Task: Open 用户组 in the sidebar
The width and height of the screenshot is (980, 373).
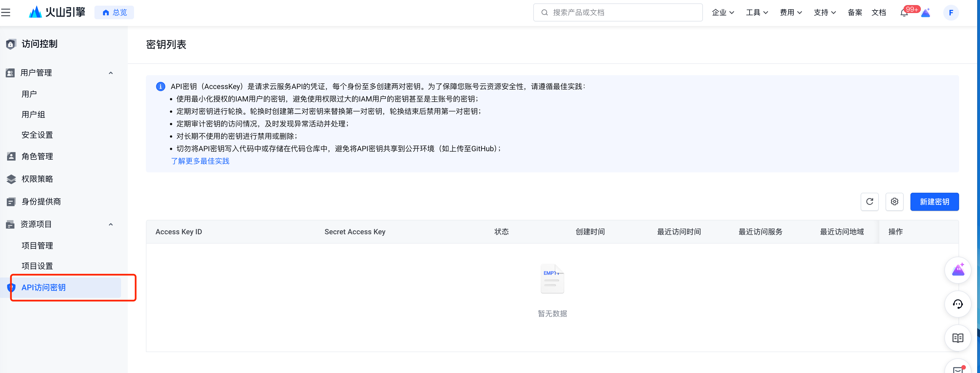Action: [33, 114]
